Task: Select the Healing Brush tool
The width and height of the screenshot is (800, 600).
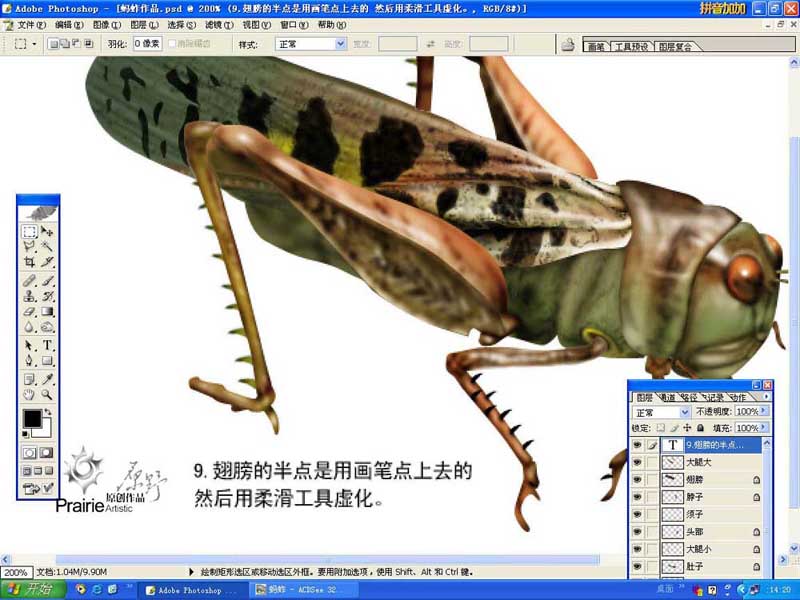Action: coord(30,281)
